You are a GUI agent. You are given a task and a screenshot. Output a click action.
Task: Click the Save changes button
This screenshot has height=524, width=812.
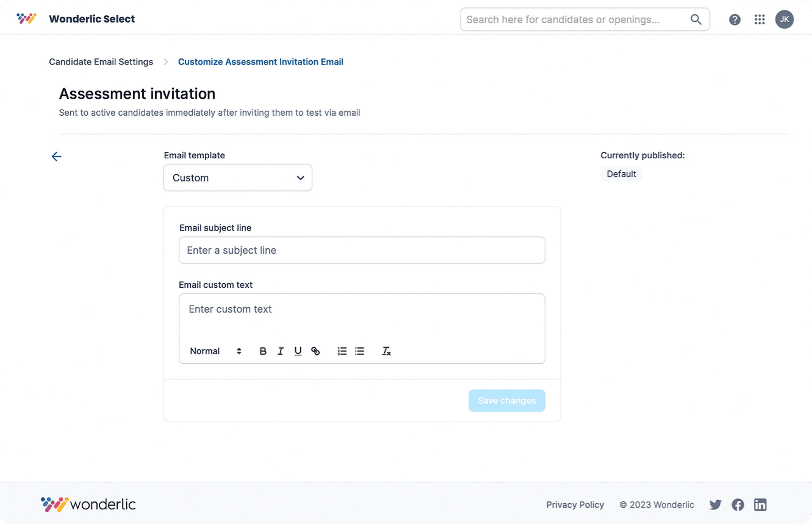[507, 401]
